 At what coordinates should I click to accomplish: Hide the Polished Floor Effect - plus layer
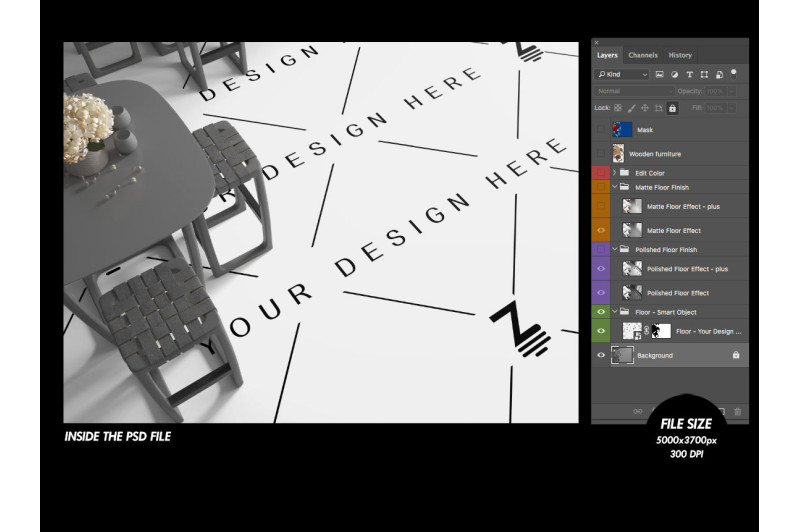(x=601, y=268)
